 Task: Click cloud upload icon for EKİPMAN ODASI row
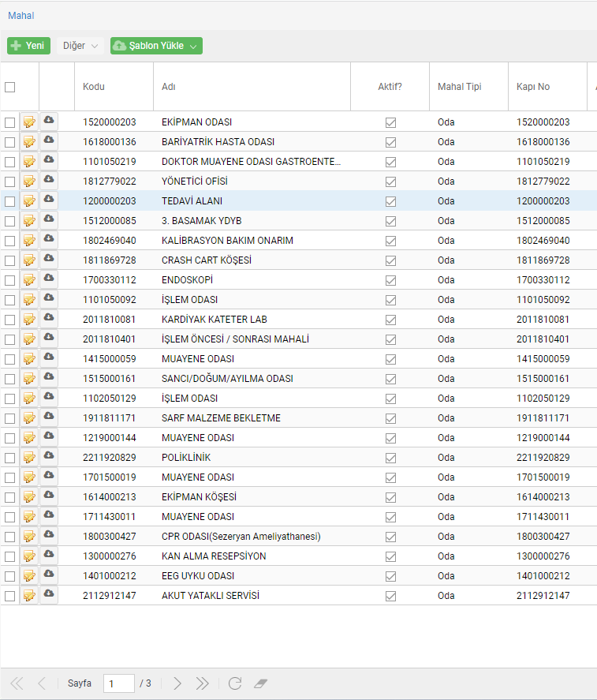(x=49, y=120)
